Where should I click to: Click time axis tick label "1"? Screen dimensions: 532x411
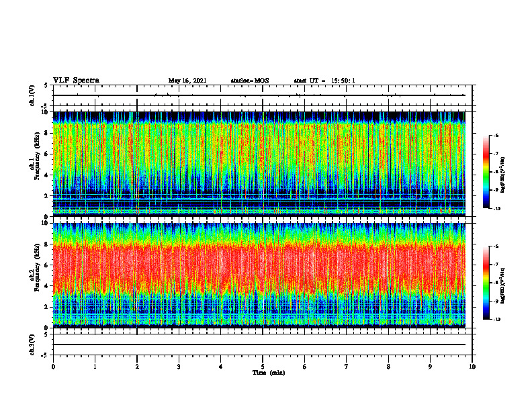(95, 367)
